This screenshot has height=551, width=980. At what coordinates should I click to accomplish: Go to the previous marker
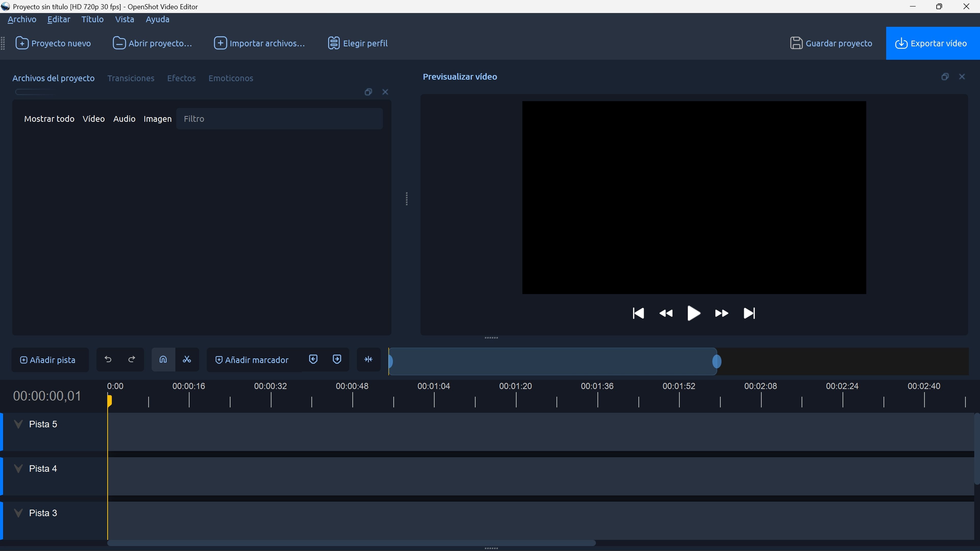tap(313, 360)
